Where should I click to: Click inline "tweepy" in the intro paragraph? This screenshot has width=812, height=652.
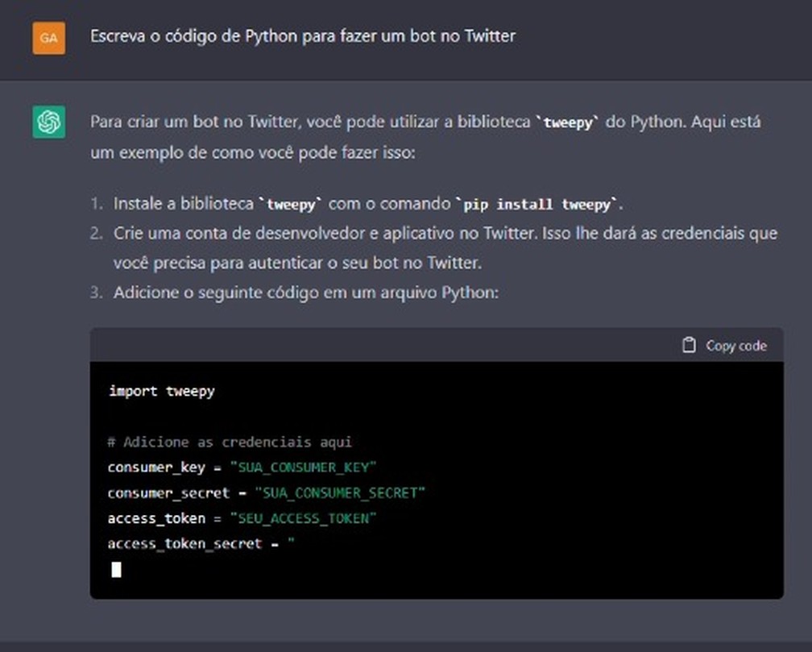pos(569,123)
